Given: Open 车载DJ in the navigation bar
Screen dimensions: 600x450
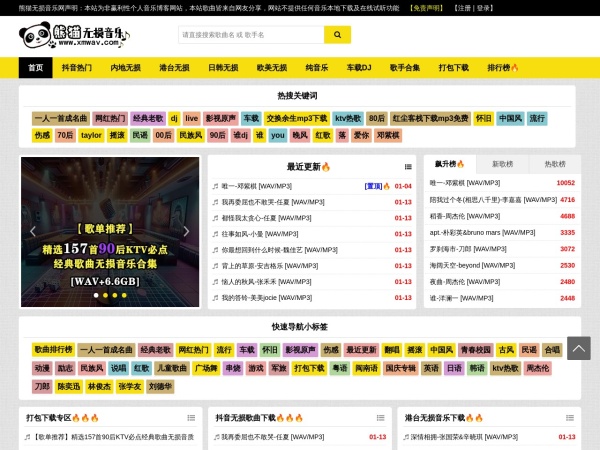Looking at the screenshot, I should [x=359, y=68].
